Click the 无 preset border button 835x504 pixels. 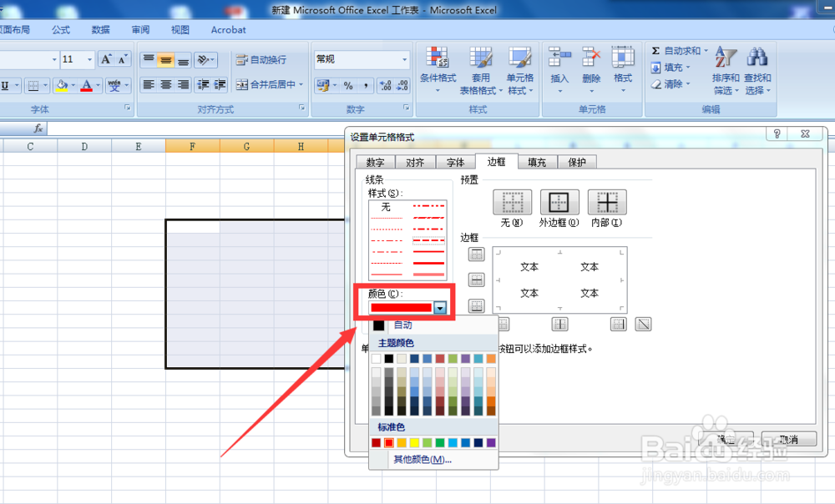click(x=513, y=202)
